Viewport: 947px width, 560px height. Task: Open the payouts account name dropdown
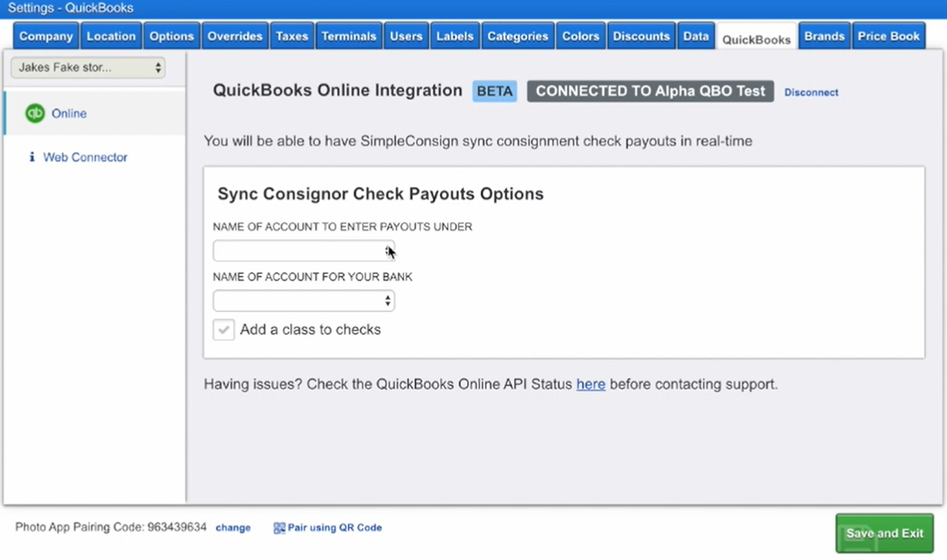pyautogui.click(x=304, y=250)
